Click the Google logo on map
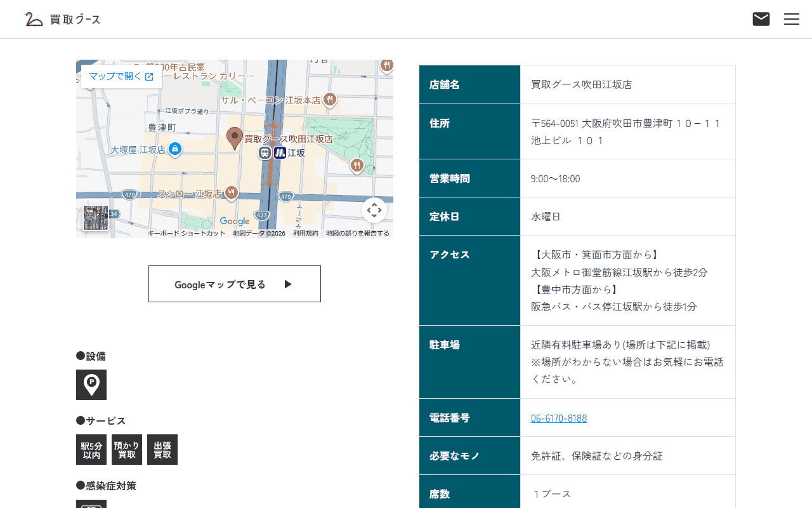The height and width of the screenshot is (508, 812). [x=235, y=221]
